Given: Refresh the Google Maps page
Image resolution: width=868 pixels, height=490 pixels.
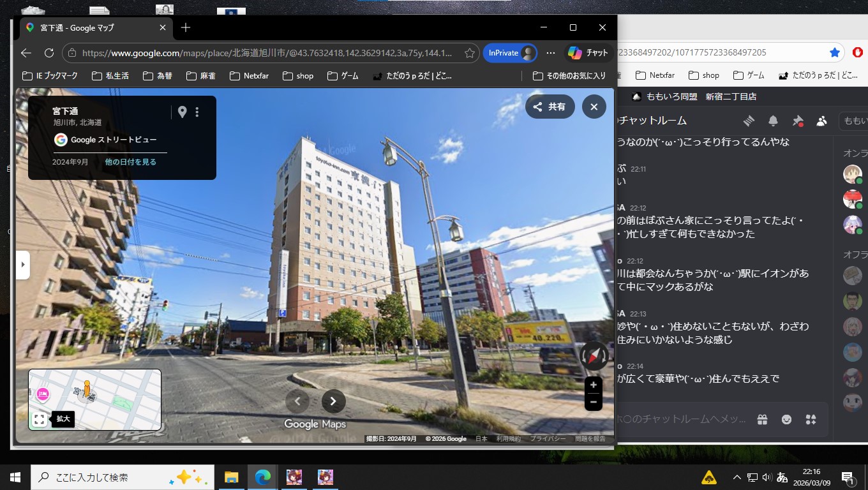Looking at the screenshot, I should click(49, 53).
